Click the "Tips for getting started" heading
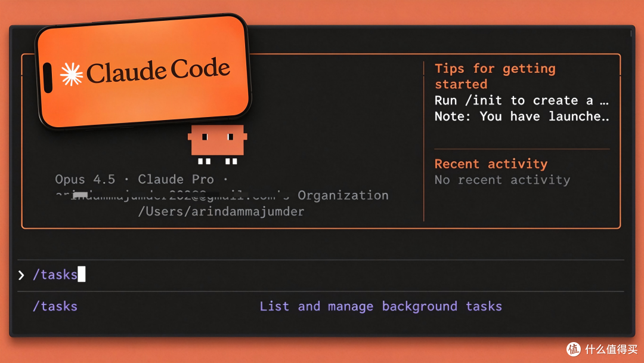The height and width of the screenshot is (363, 644). [495, 76]
